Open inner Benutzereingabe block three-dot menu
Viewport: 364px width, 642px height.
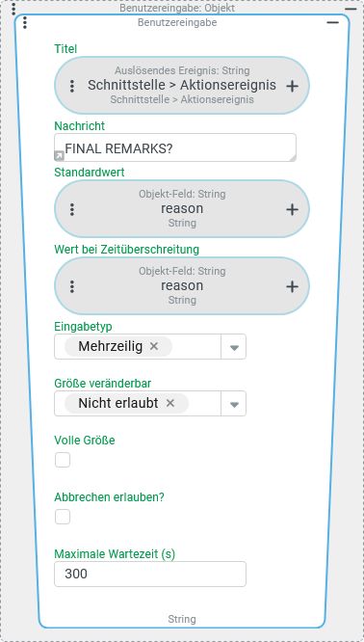tap(25, 22)
